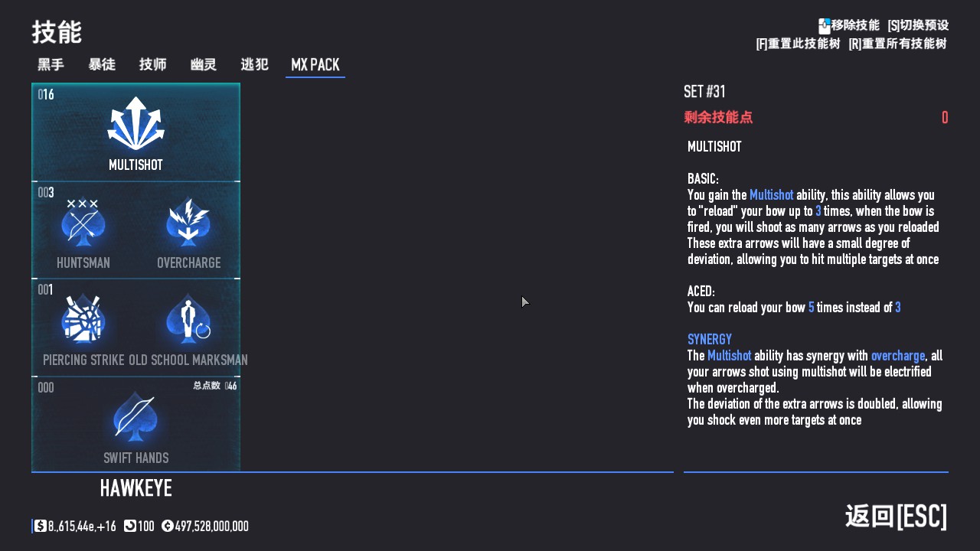Viewport: 980px width, 551px height.
Task: Click the blue overcharge word in description
Action: 898,356
